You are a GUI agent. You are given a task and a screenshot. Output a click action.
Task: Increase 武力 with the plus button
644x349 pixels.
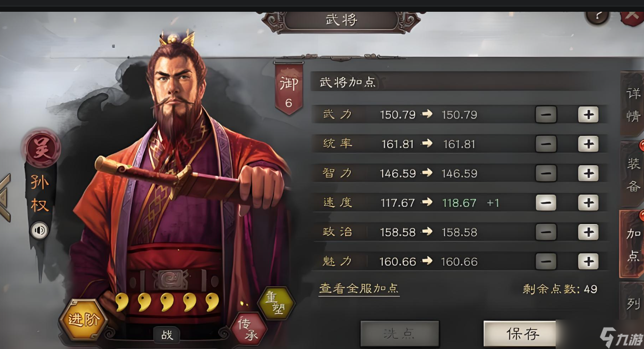pyautogui.click(x=588, y=115)
